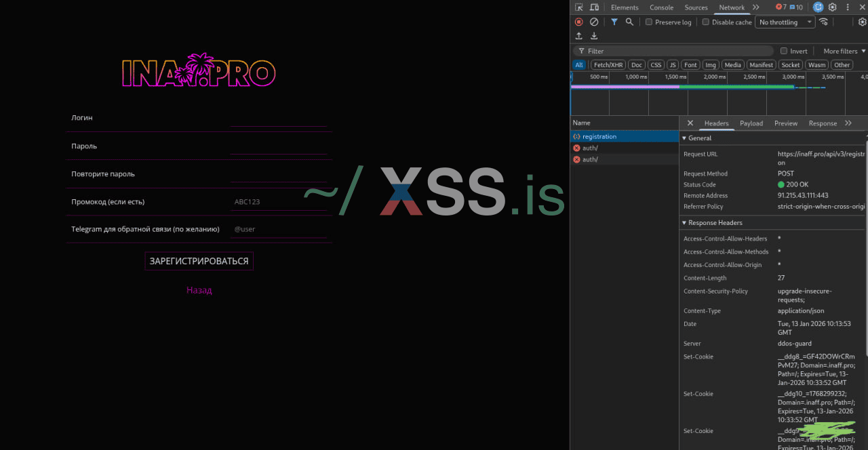
Task: Open DevTools settings gear
Action: pos(833,7)
